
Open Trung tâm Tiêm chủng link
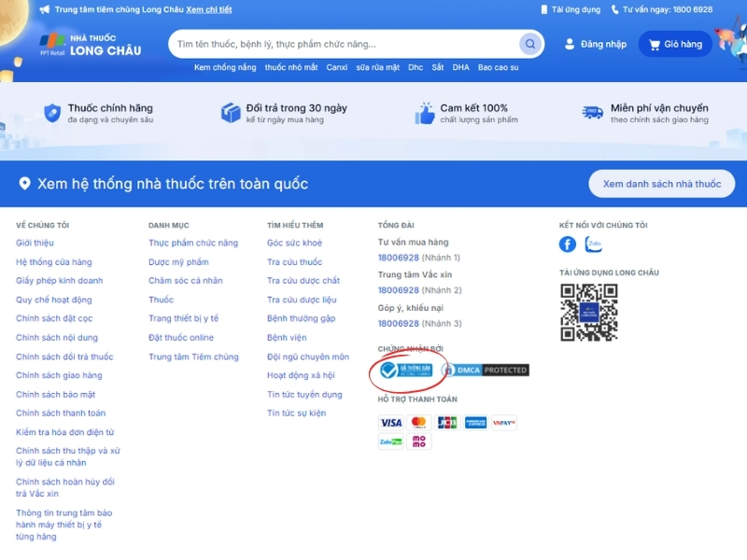(193, 357)
